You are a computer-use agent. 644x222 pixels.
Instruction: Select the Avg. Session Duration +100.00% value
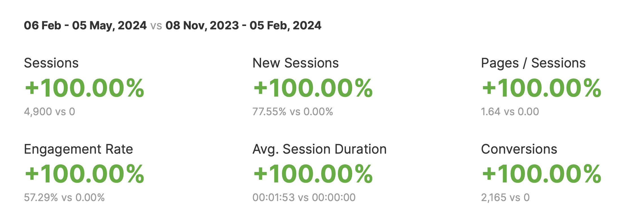click(313, 174)
